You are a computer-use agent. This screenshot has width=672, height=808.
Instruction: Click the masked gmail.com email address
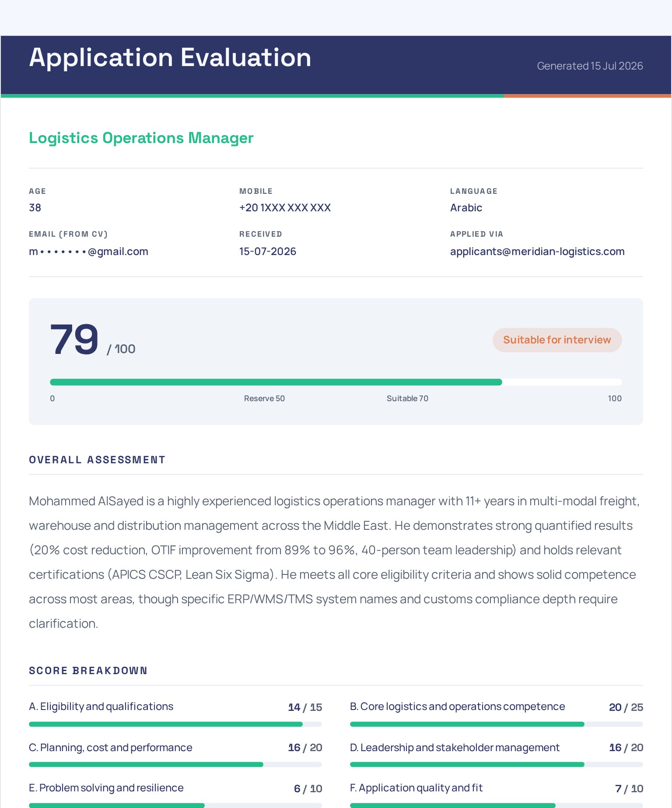(88, 252)
